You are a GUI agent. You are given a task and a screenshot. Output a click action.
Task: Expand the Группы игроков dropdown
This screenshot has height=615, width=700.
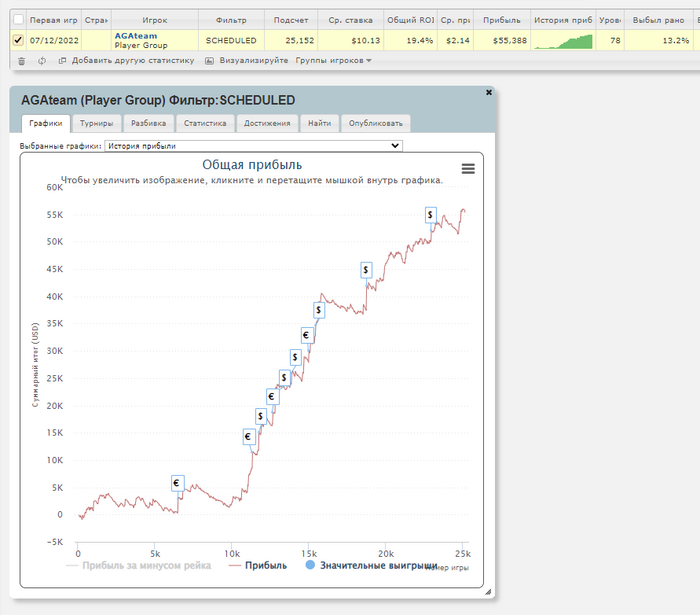(333, 61)
